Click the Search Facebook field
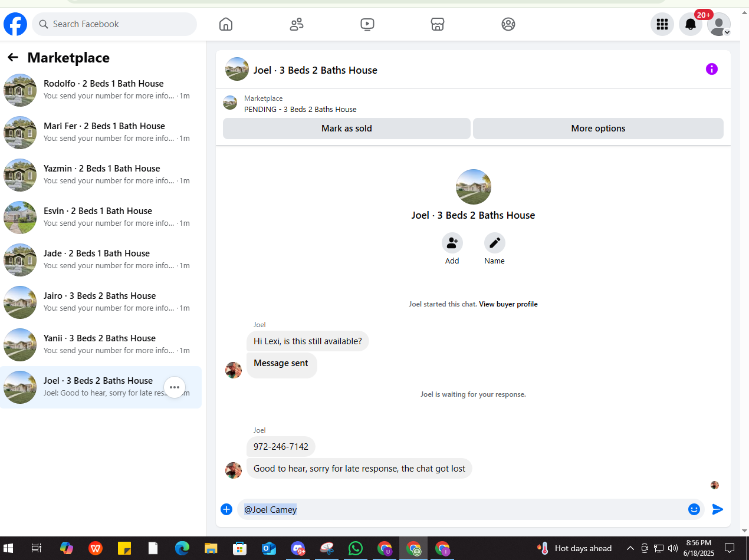This screenshot has height=560, width=749. tap(114, 24)
